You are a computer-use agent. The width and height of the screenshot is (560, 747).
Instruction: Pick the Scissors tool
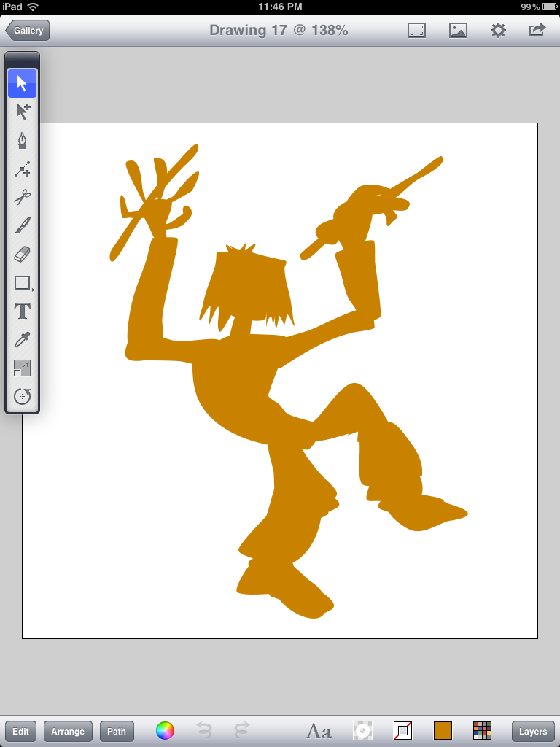click(x=22, y=197)
